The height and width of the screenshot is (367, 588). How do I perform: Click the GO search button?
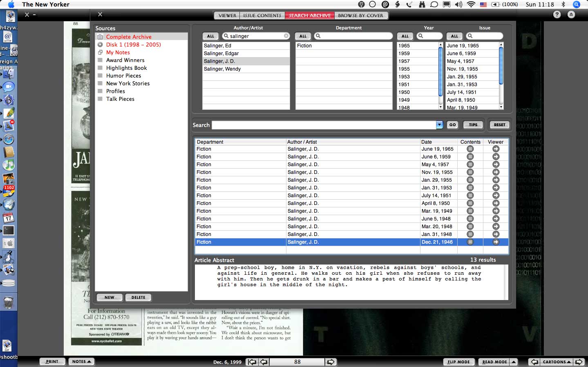coord(452,125)
